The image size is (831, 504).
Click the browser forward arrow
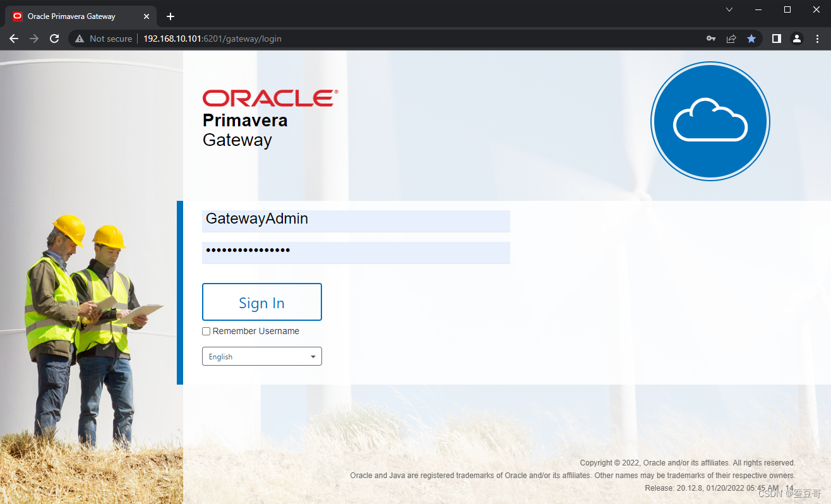point(34,39)
